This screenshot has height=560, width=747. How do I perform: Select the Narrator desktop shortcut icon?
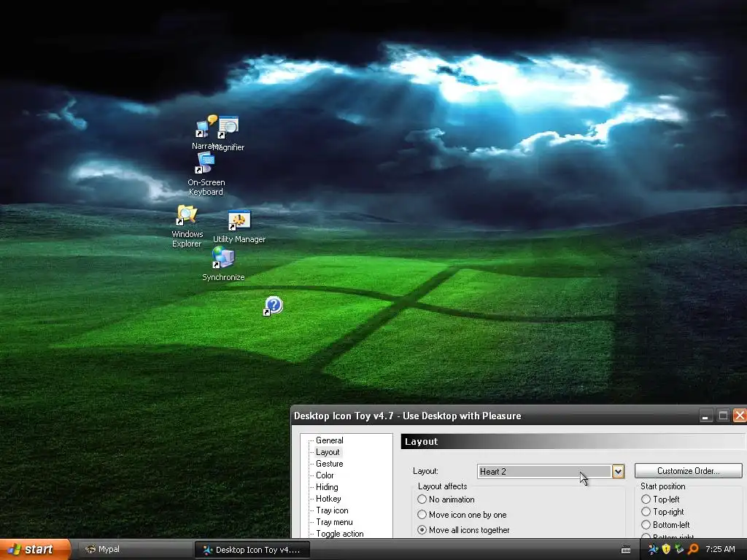click(205, 126)
